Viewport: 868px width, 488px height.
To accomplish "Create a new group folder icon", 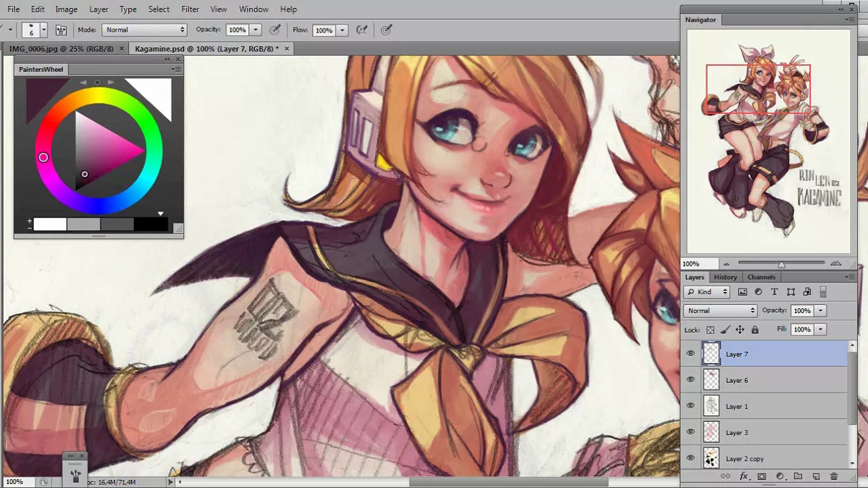I will pyautogui.click(x=797, y=476).
